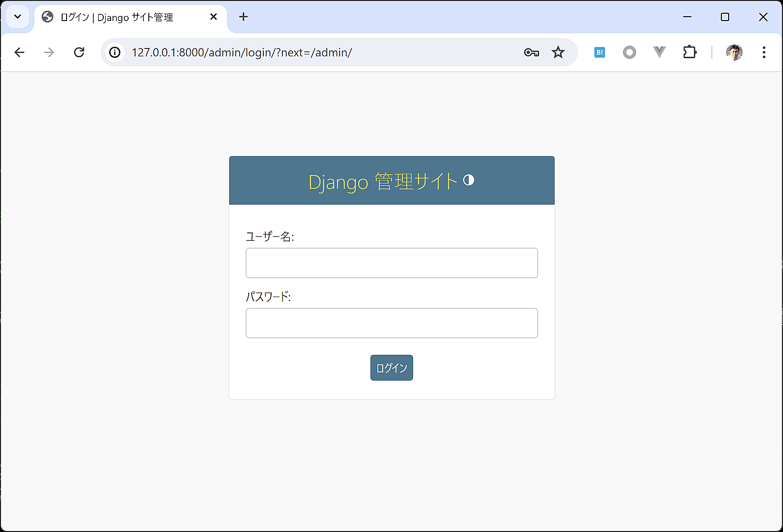Open a new tab with plus button

coord(243,17)
